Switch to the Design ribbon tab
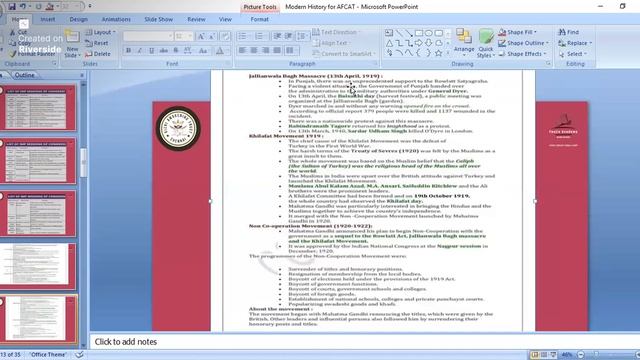 (78, 19)
